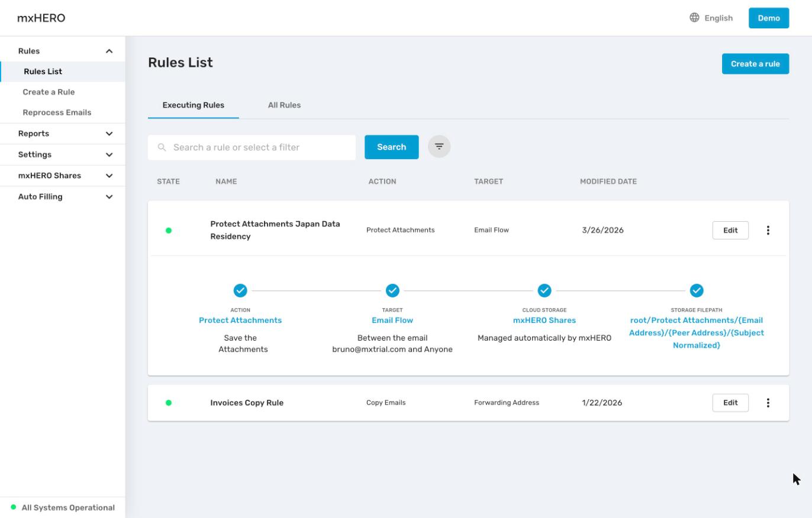
Task: Edit the Invoices Copy Rule
Action: [x=730, y=403]
